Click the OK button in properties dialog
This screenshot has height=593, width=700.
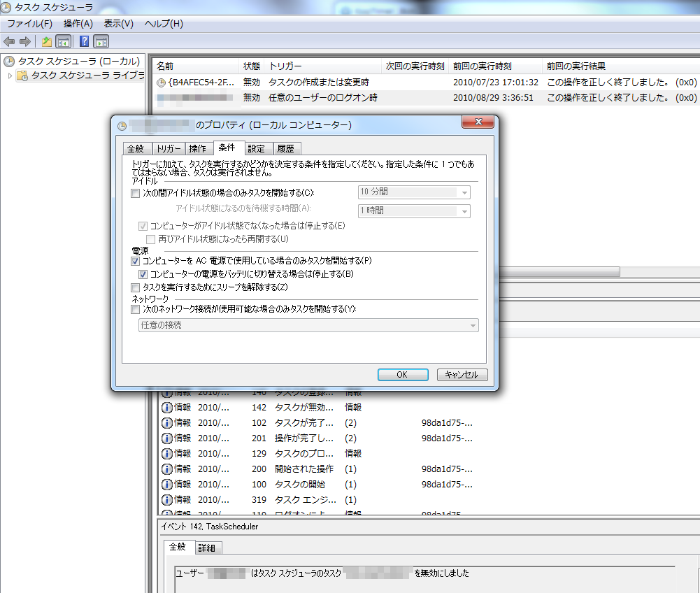pos(402,375)
